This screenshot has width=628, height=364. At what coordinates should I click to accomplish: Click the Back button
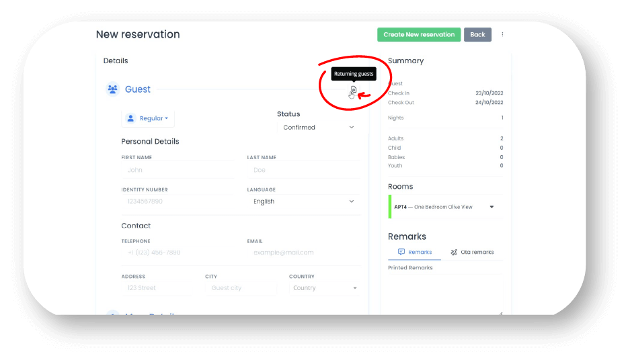pos(477,34)
